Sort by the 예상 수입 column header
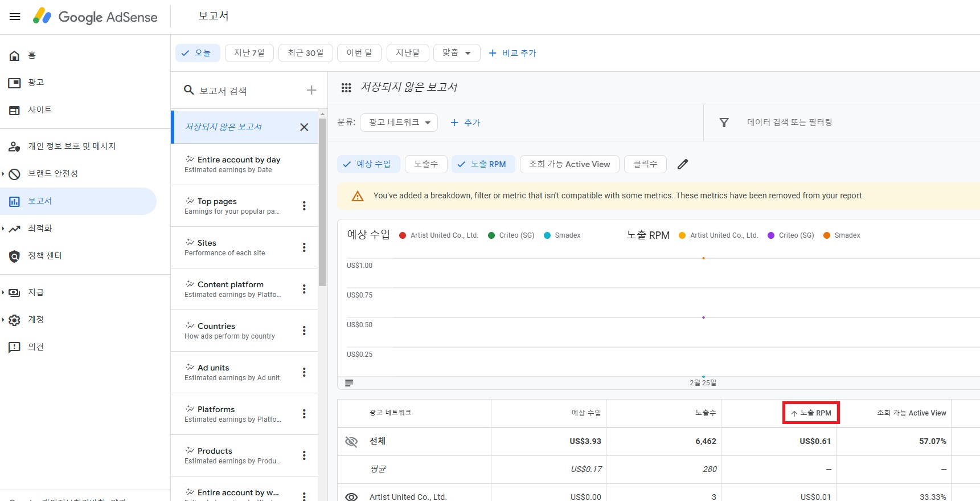The width and height of the screenshot is (980, 501). (x=586, y=413)
